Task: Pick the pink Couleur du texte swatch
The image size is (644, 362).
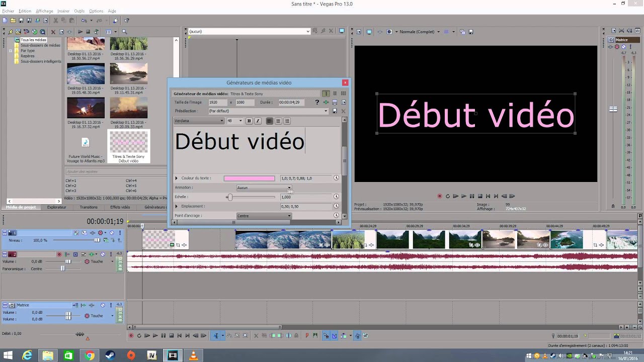Action: [250, 178]
